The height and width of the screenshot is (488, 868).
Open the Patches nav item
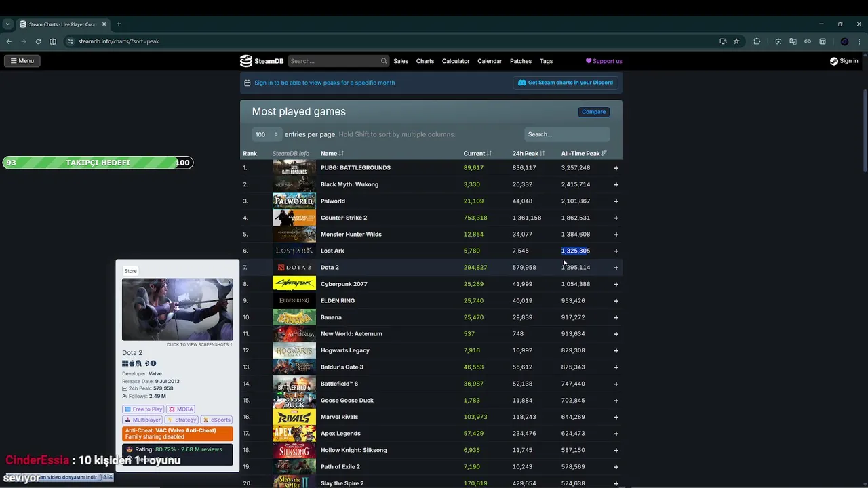pyautogui.click(x=521, y=61)
